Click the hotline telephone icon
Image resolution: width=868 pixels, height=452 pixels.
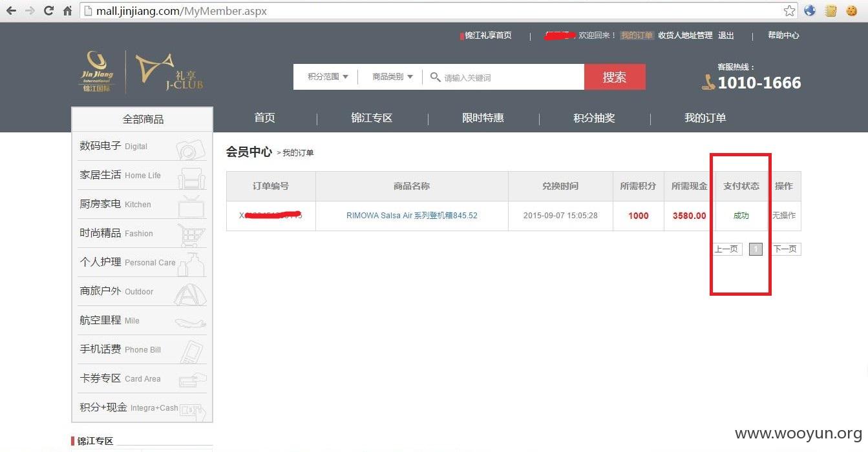click(x=708, y=82)
